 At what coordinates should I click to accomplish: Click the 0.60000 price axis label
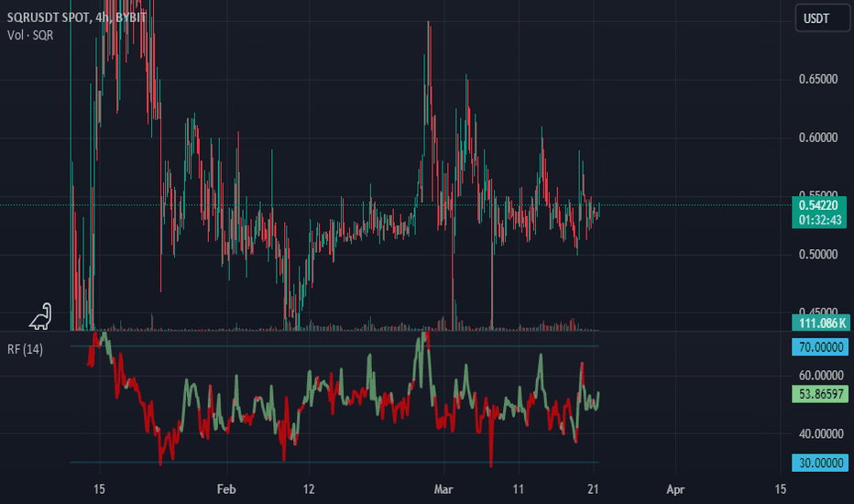818,137
